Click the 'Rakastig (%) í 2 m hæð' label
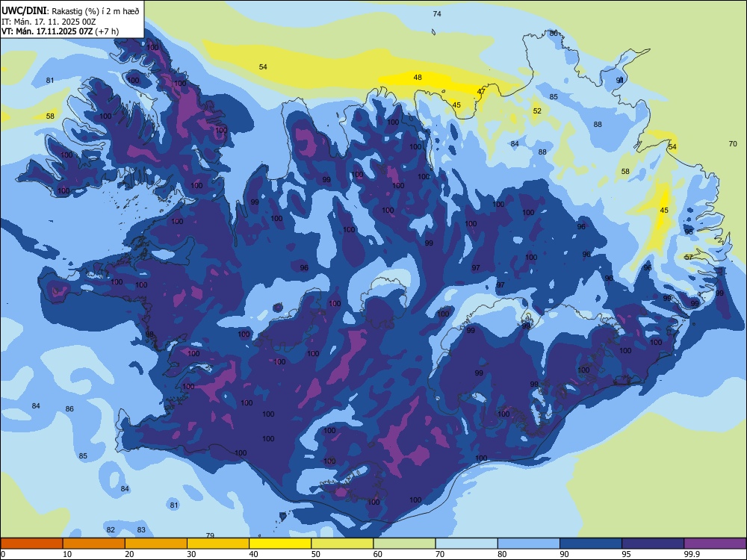Image resolution: width=747 pixels, height=560 pixels. coord(96,11)
